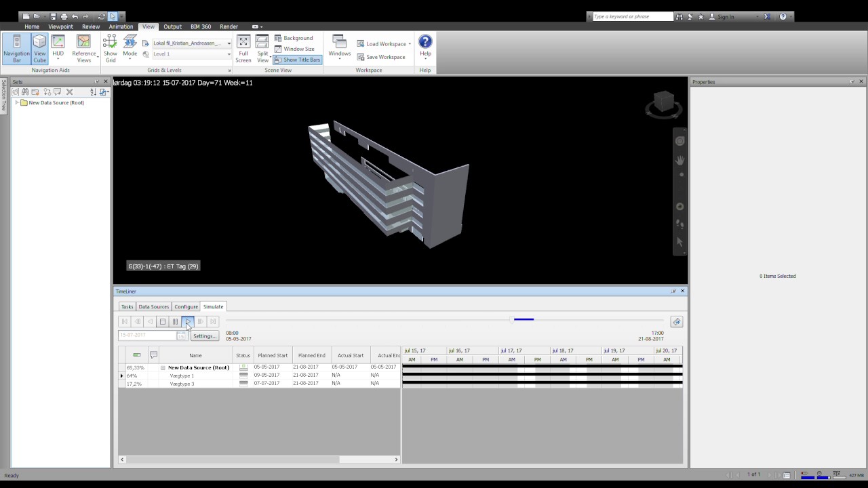
Task: Click the simulation progress slider handle
Action: click(x=512, y=319)
